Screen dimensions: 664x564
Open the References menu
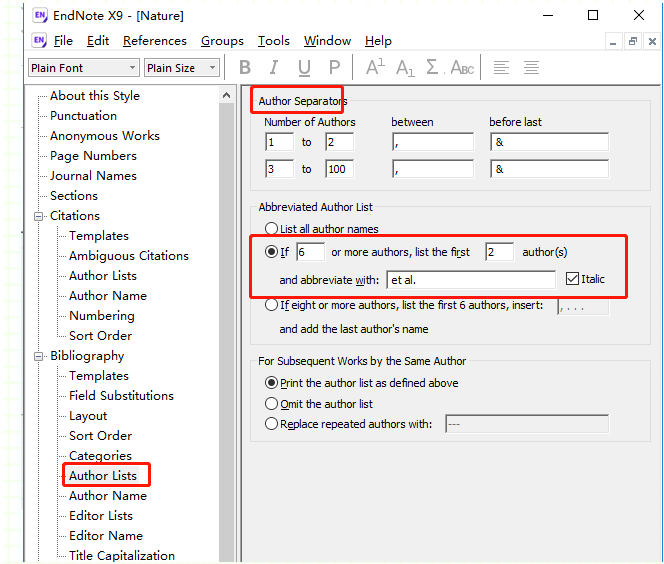coord(155,41)
